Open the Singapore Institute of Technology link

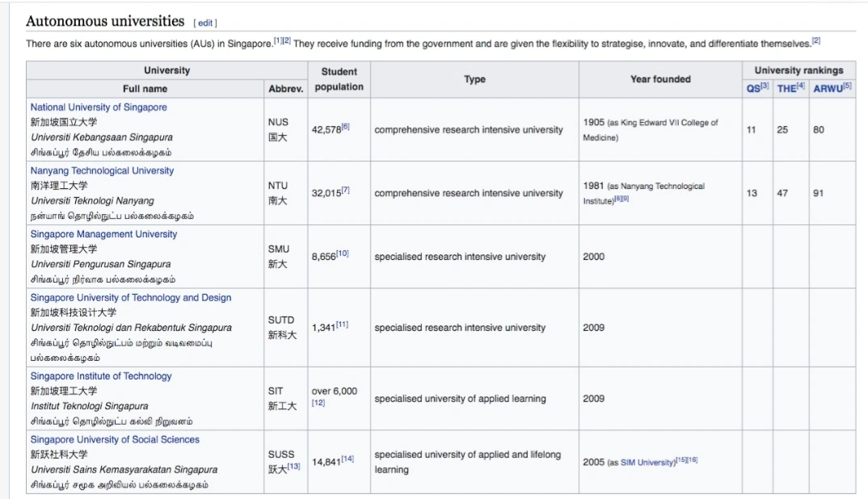(101, 376)
